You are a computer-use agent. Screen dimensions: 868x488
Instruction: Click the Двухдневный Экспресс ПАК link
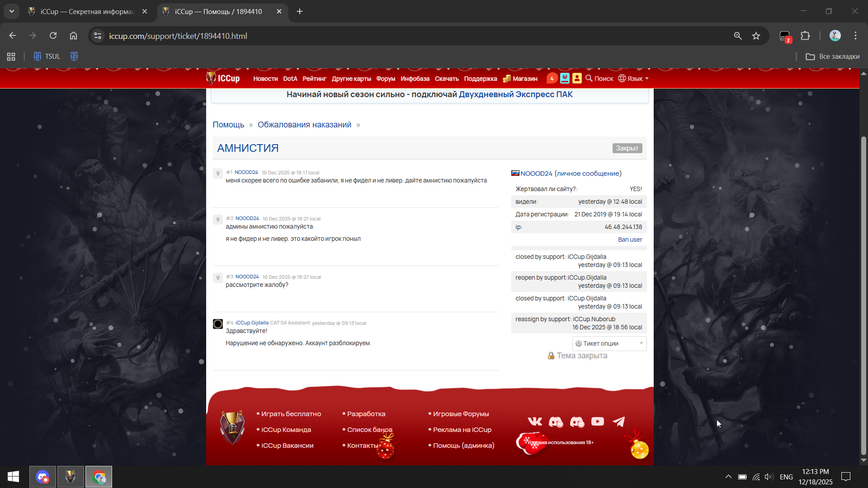(515, 94)
